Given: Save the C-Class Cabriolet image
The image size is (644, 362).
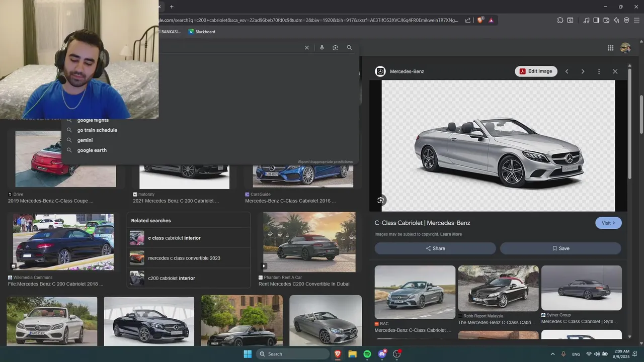Looking at the screenshot, I should click(560, 248).
